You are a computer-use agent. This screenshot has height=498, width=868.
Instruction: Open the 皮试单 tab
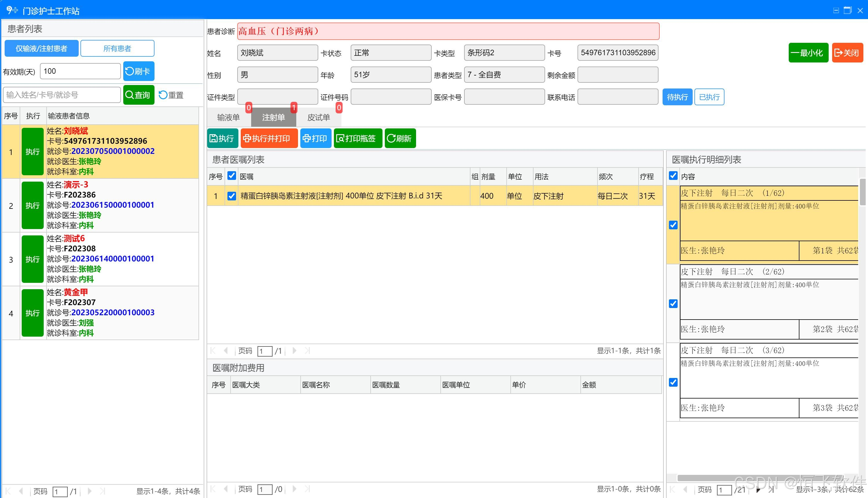coord(318,118)
